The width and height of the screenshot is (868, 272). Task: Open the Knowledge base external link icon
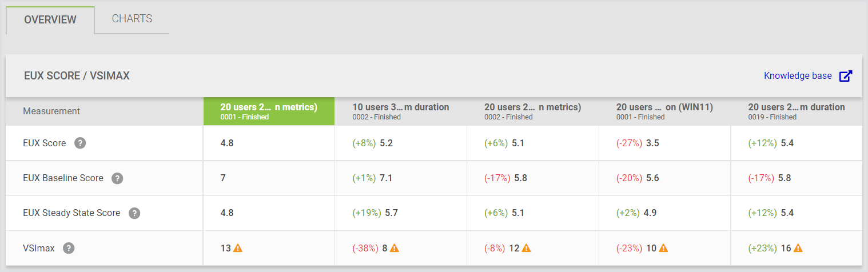846,76
